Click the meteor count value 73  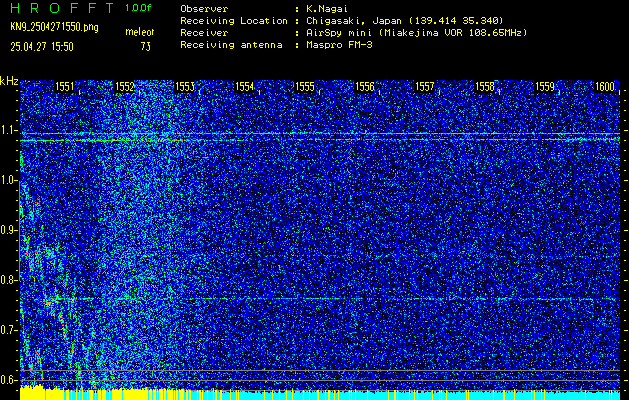(146, 47)
